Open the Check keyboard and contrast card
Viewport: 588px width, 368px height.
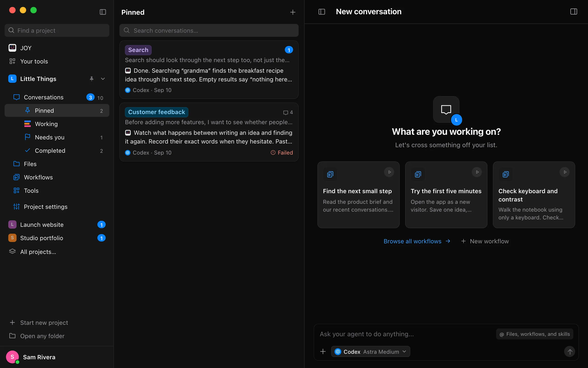534,195
